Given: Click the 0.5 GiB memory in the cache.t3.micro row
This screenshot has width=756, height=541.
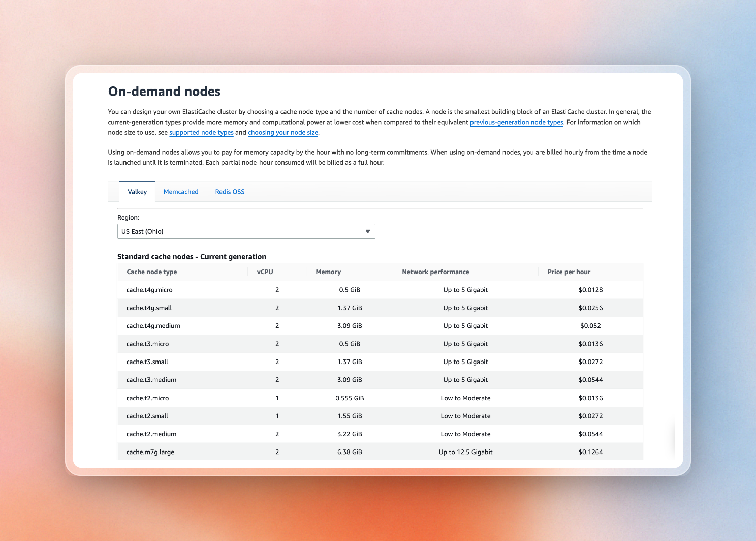Looking at the screenshot, I should click(x=350, y=344).
